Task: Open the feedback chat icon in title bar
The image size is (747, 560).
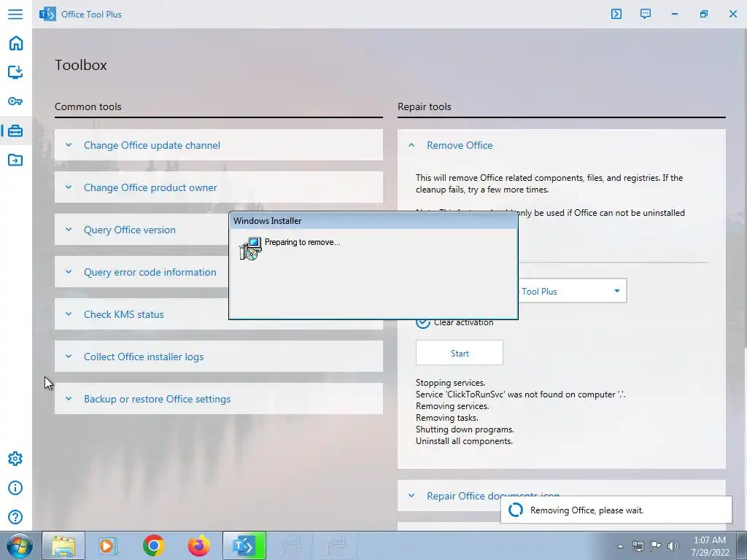Action: (x=645, y=14)
